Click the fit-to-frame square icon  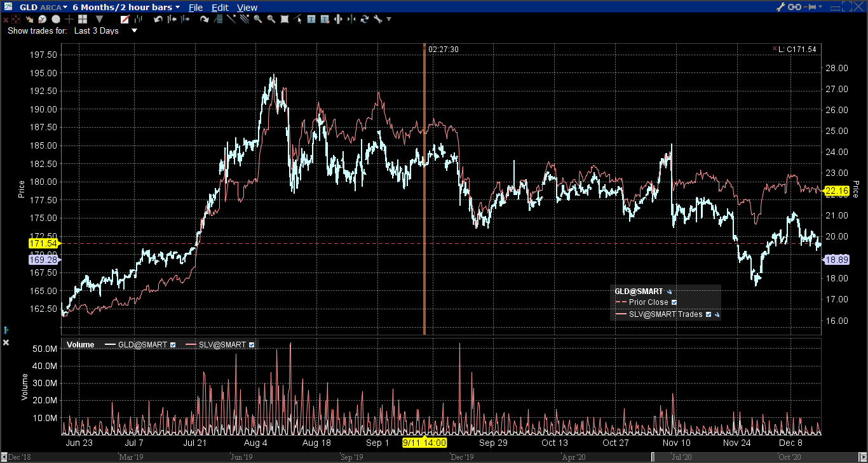coord(285,19)
